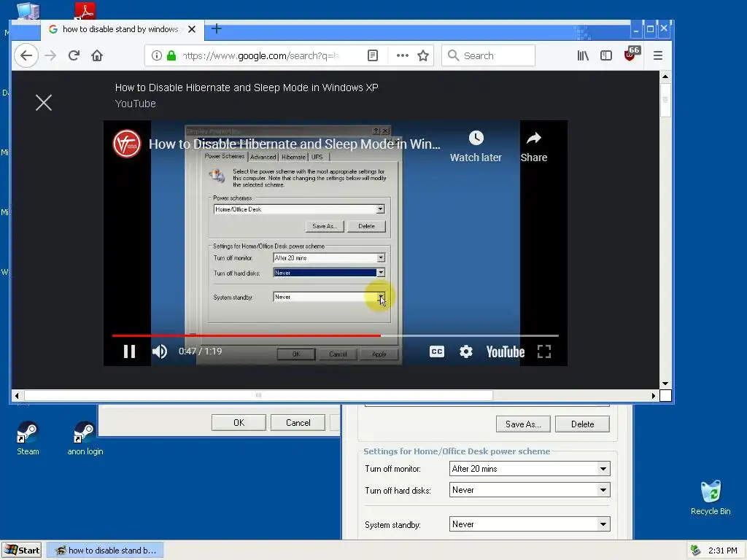Click the page's vertical scrollbar down arrow
This screenshot has height=560, width=747.
pos(665,384)
